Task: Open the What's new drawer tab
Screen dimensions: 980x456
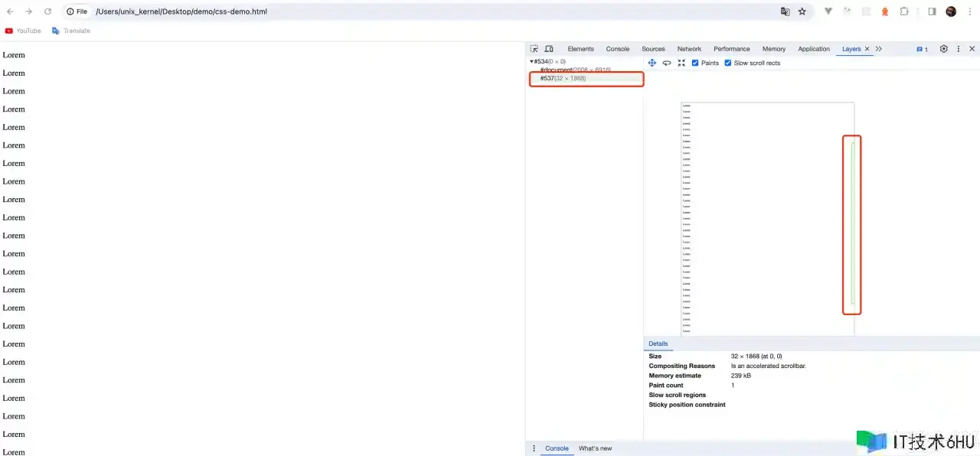Action: point(595,448)
